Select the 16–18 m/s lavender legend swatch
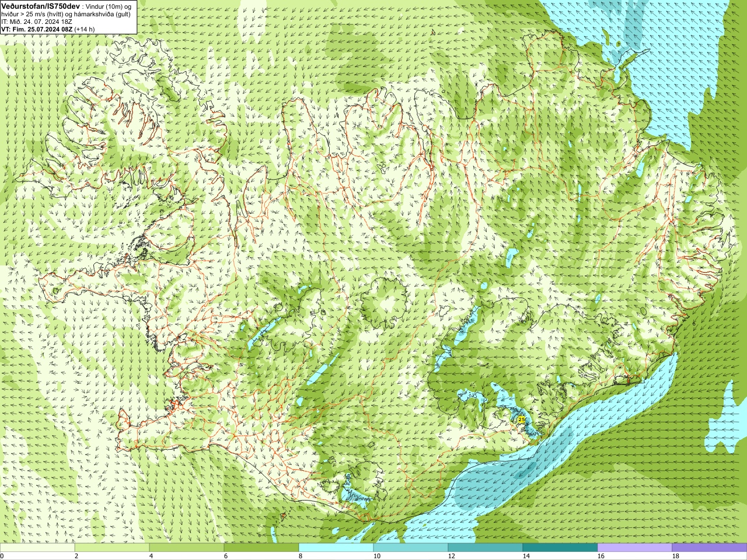This screenshot has height=560, width=747. coord(635,548)
